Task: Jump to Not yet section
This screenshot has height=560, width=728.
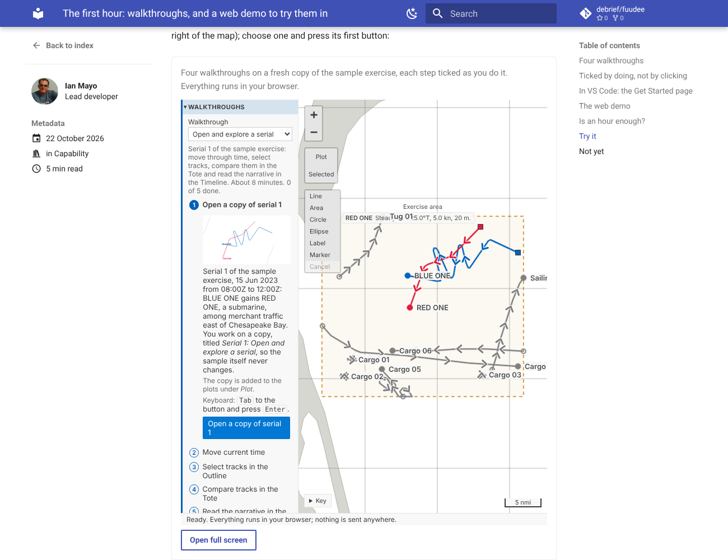Action: [x=591, y=151]
